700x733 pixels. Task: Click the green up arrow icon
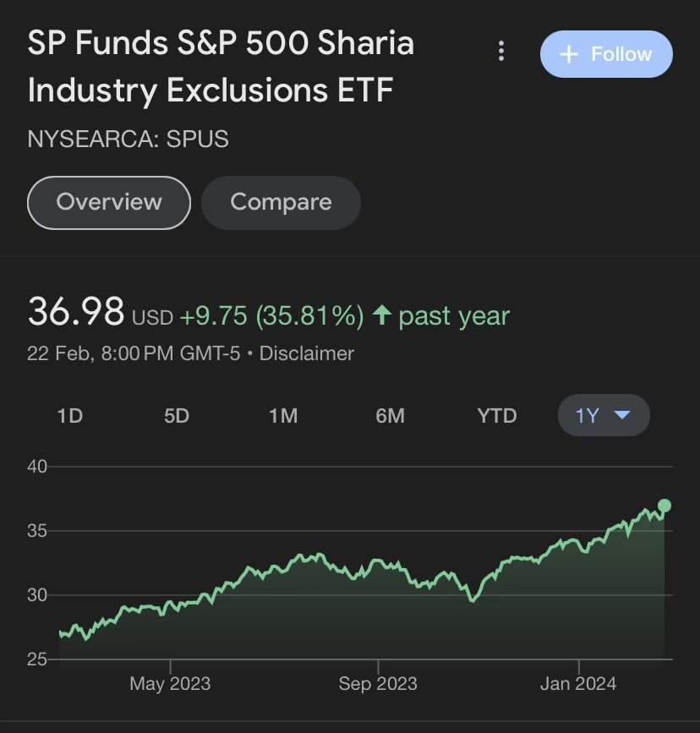click(x=382, y=316)
